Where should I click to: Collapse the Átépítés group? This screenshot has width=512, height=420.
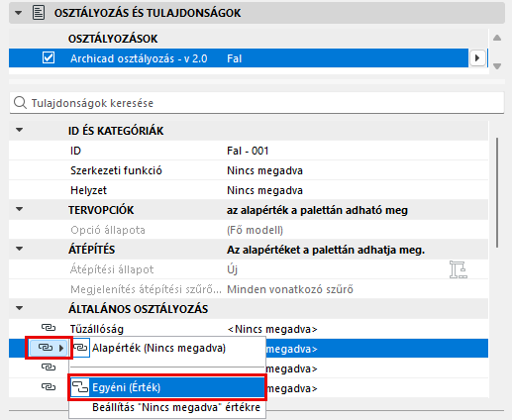pyautogui.click(x=20, y=249)
